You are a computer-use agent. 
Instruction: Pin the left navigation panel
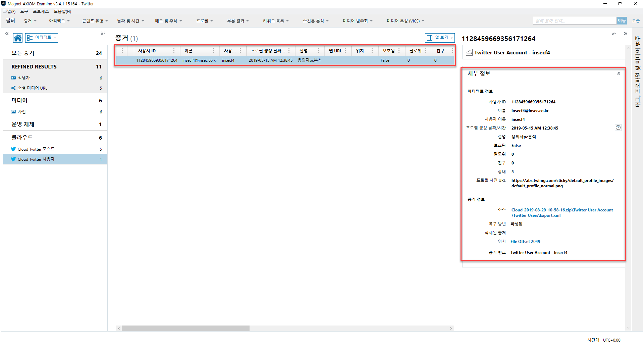[103, 33]
